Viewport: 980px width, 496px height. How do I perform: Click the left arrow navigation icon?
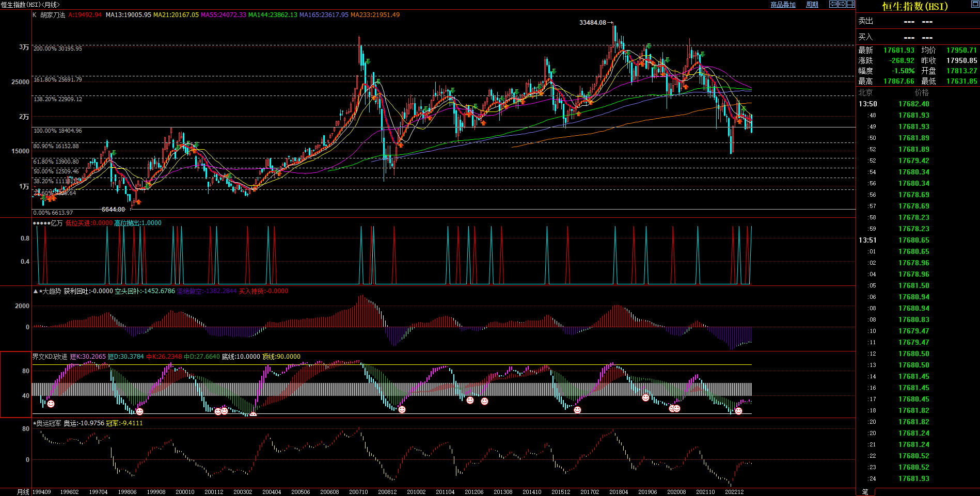click(833, 4)
